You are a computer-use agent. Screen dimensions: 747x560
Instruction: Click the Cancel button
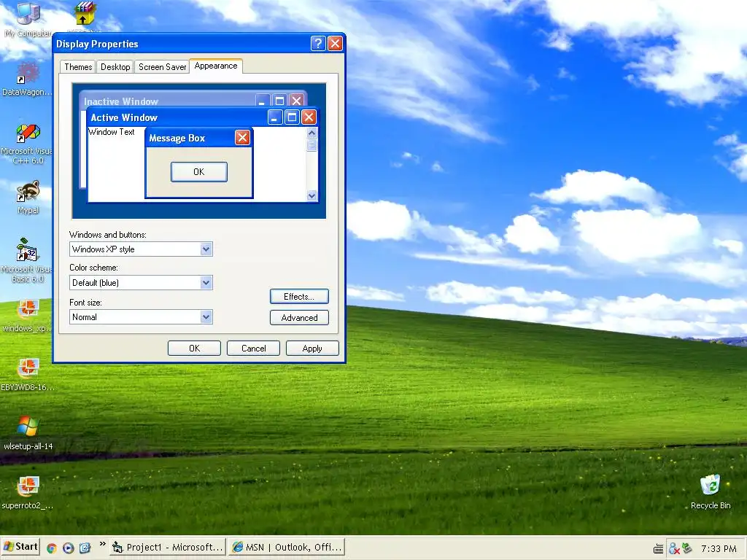(x=253, y=348)
